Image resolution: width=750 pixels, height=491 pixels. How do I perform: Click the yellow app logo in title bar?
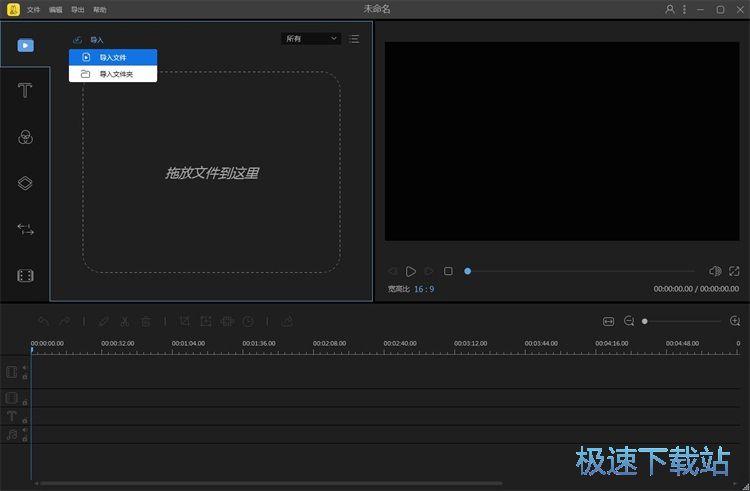13,9
